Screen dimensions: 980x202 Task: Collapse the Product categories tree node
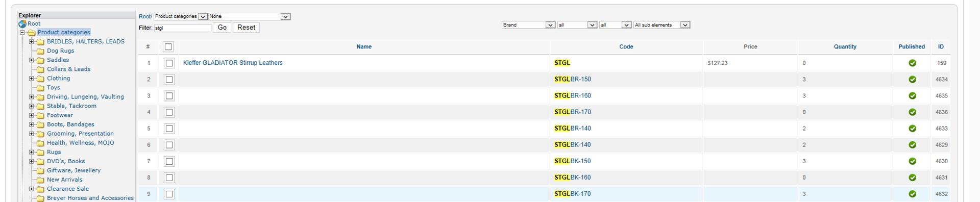coord(22,33)
